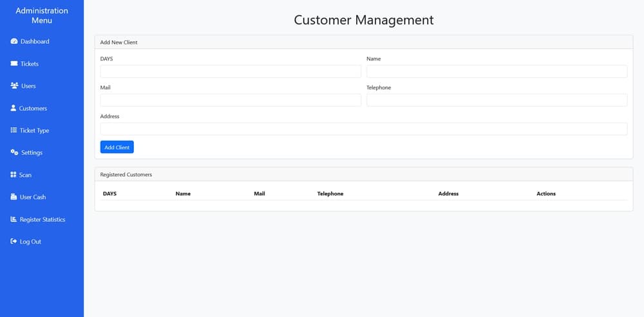Click the Log Out arrow icon
Screen dimensions: 644x317
click(14, 242)
